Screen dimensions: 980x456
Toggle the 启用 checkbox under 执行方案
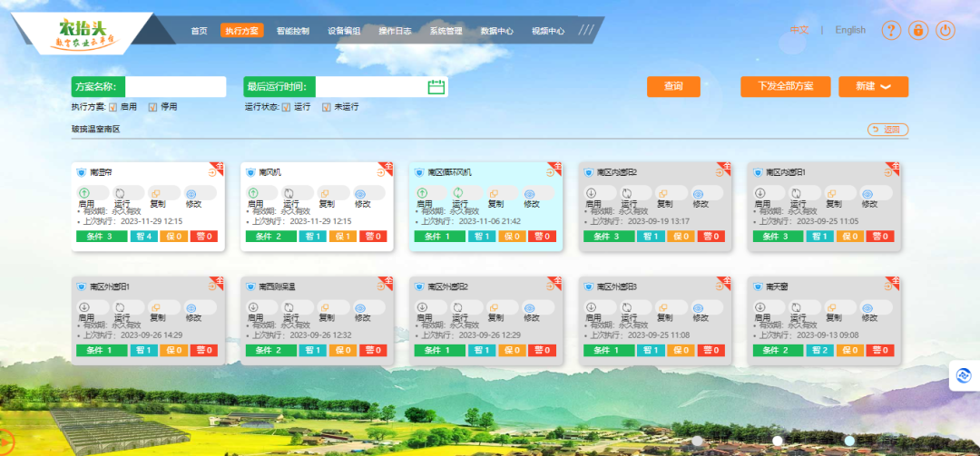pyautogui.click(x=113, y=107)
